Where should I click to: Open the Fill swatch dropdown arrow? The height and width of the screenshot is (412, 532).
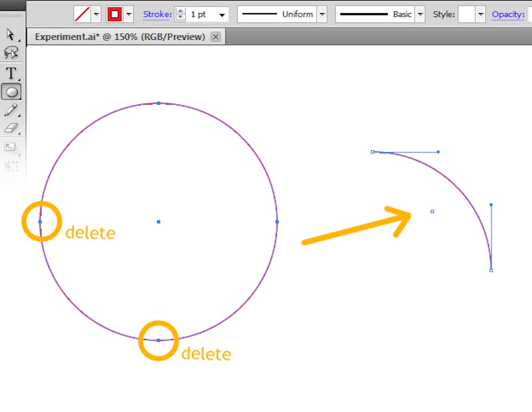tap(96, 14)
